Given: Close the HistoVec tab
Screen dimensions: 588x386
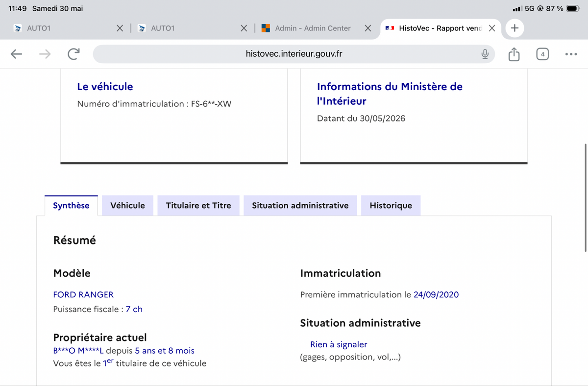Looking at the screenshot, I should [492, 28].
